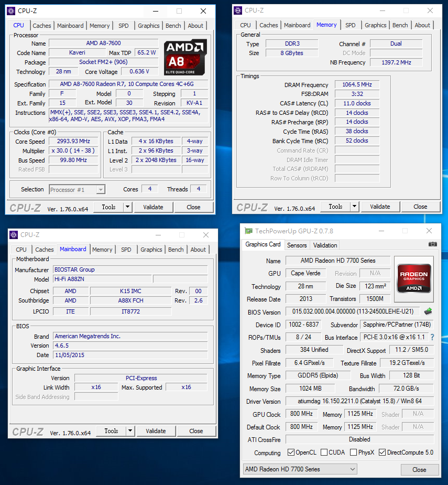Click the DRAM Frequency value 1064.5 MHz
The height and width of the screenshot is (485, 448).
357,85
